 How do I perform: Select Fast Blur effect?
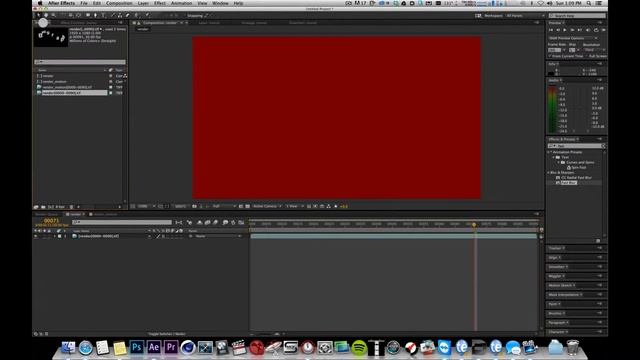[569, 183]
